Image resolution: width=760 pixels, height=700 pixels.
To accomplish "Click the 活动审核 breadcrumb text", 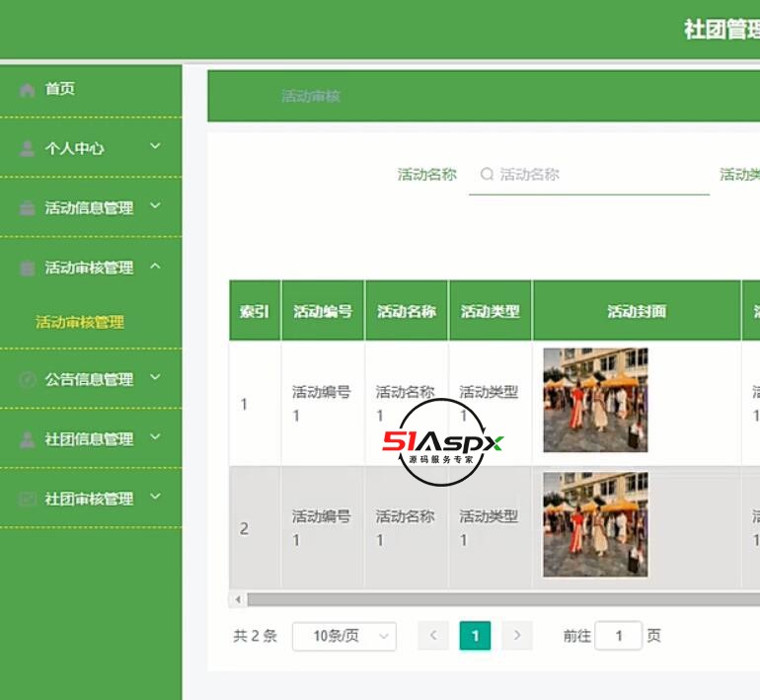I will (x=311, y=96).
